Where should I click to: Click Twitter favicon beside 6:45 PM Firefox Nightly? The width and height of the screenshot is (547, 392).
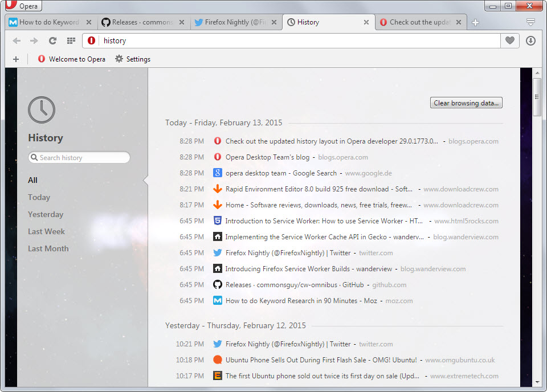(x=217, y=253)
